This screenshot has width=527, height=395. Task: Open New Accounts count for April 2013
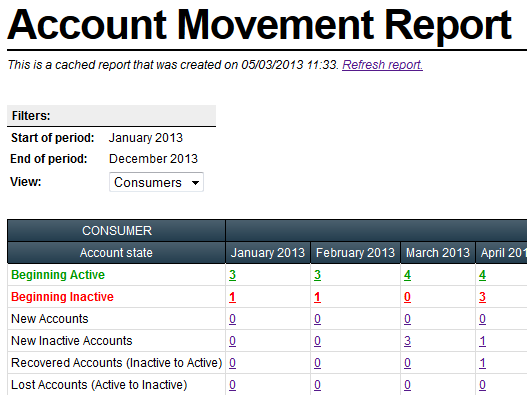coord(482,319)
